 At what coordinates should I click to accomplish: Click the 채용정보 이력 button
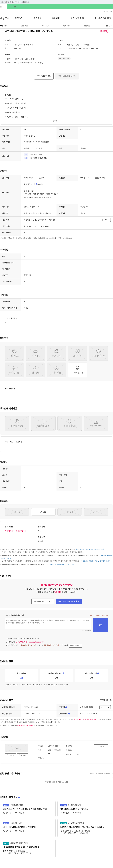click(x=101, y=746)
